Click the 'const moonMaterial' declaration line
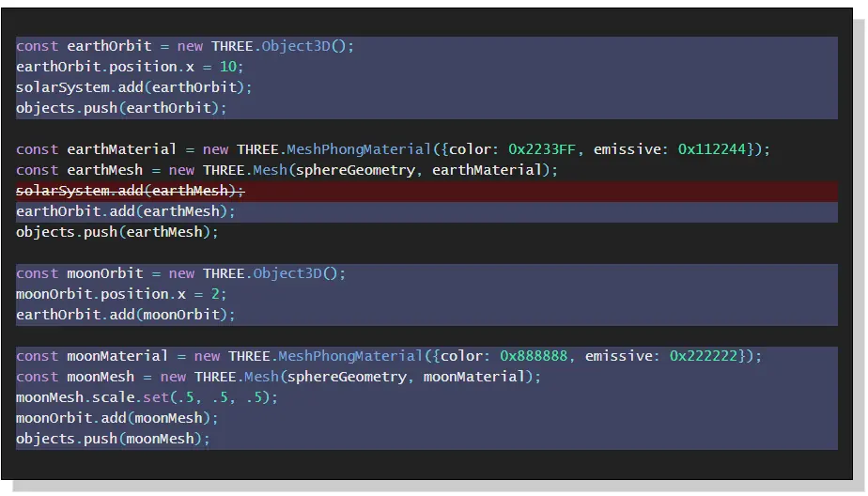 pyautogui.click(x=389, y=356)
